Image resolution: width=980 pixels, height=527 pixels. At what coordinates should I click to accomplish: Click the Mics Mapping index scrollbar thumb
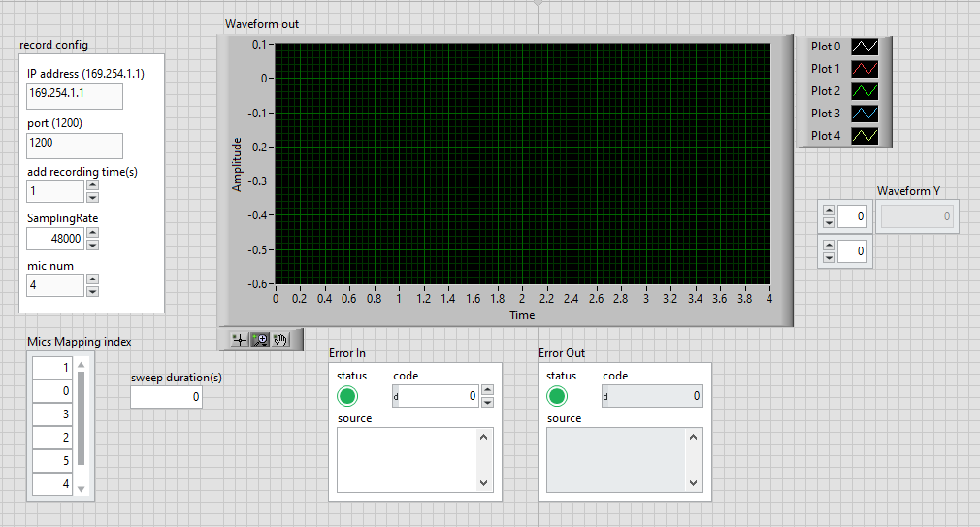(82, 417)
